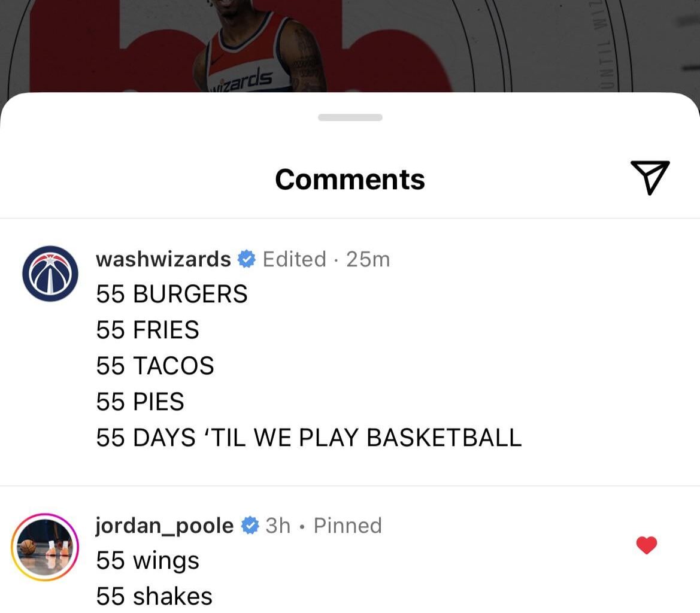Open the share comments paper plane icon
The image size is (700, 613).
click(651, 178)
